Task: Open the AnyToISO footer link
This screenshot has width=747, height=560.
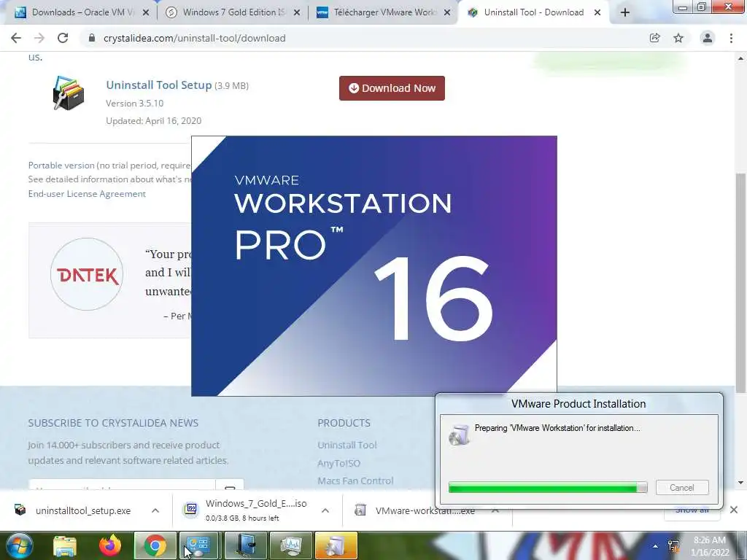Action: click(338, 463)
